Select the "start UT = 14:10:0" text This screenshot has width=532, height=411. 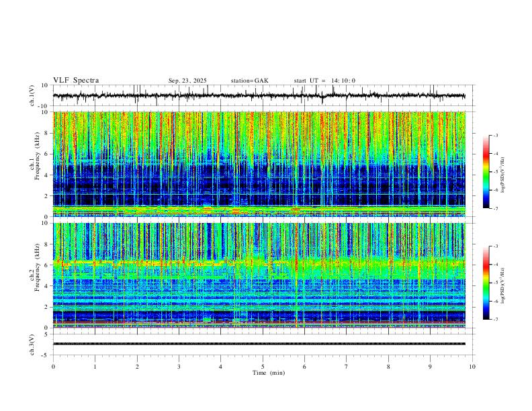pos(324,81)
